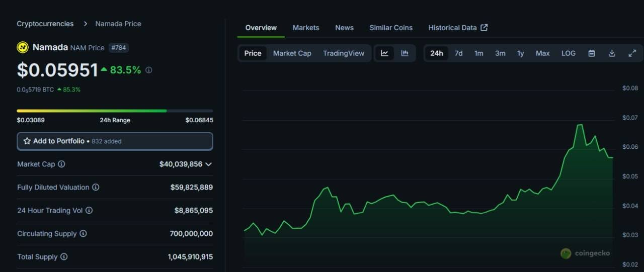This screenshot has height=272, width=644.
Task: Click the Total Supply info icon
Action: click(x=64, y=256)
